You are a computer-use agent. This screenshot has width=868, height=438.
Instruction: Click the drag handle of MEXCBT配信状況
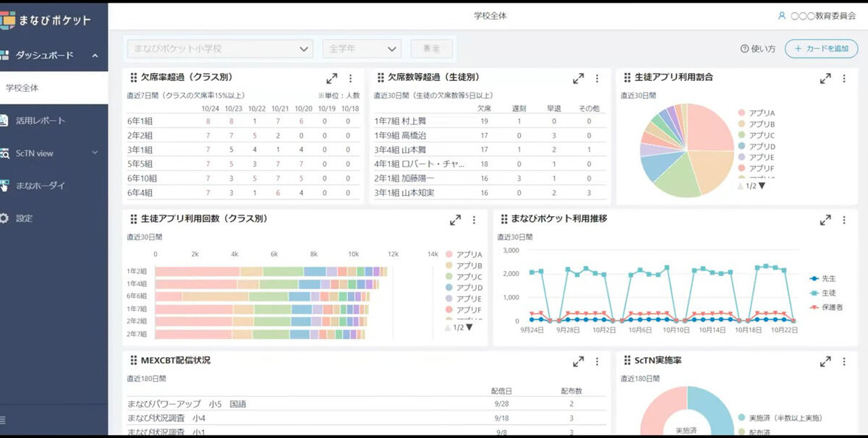point(133,361)
